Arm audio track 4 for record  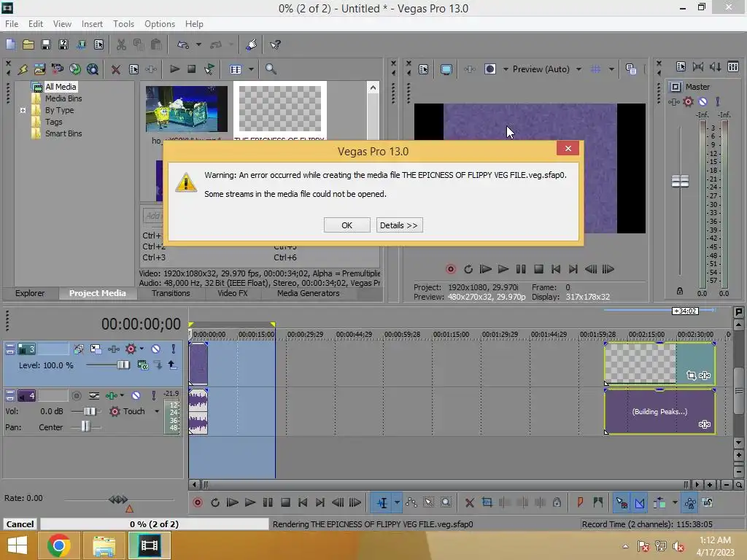tap(76, 396)
